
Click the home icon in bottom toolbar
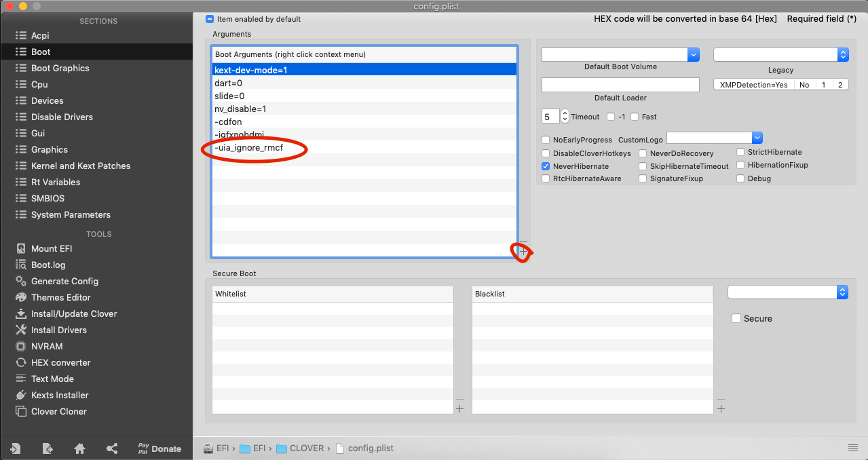point(79,448)
